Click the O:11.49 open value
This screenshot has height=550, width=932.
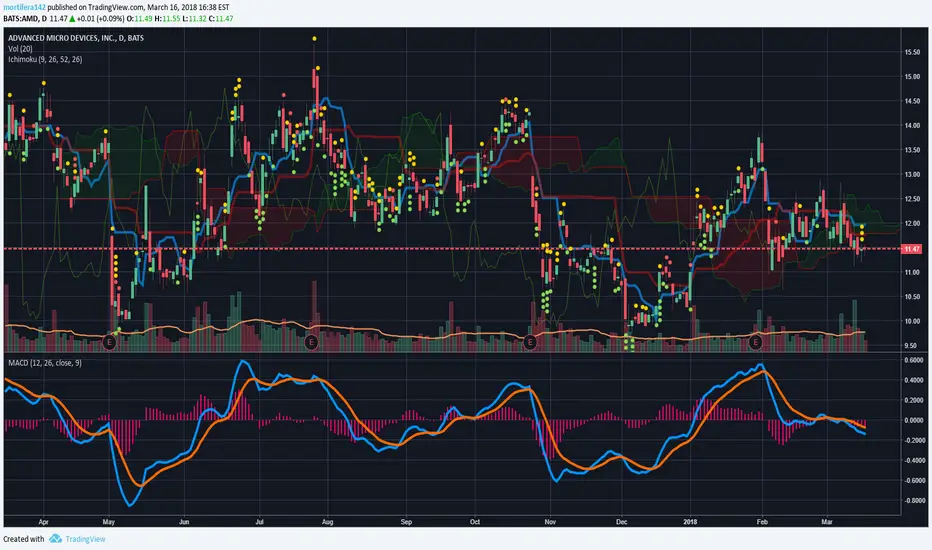(x=139, y=19)
